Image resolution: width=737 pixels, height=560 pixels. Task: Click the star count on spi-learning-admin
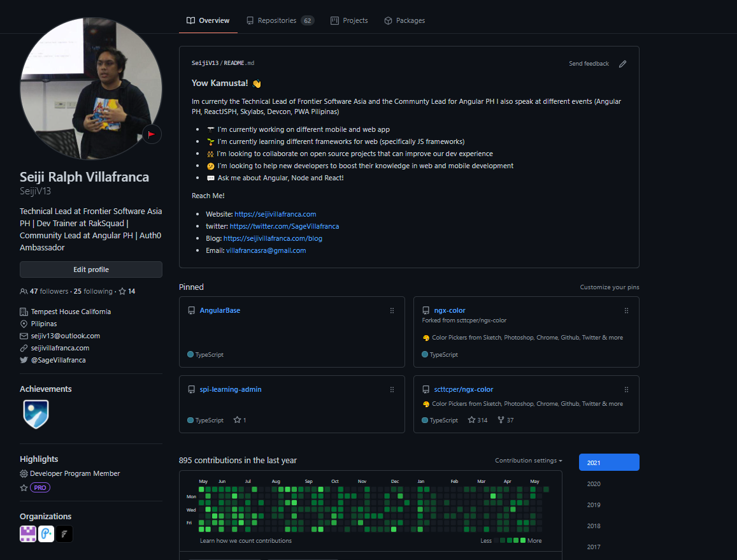point(240,420)
